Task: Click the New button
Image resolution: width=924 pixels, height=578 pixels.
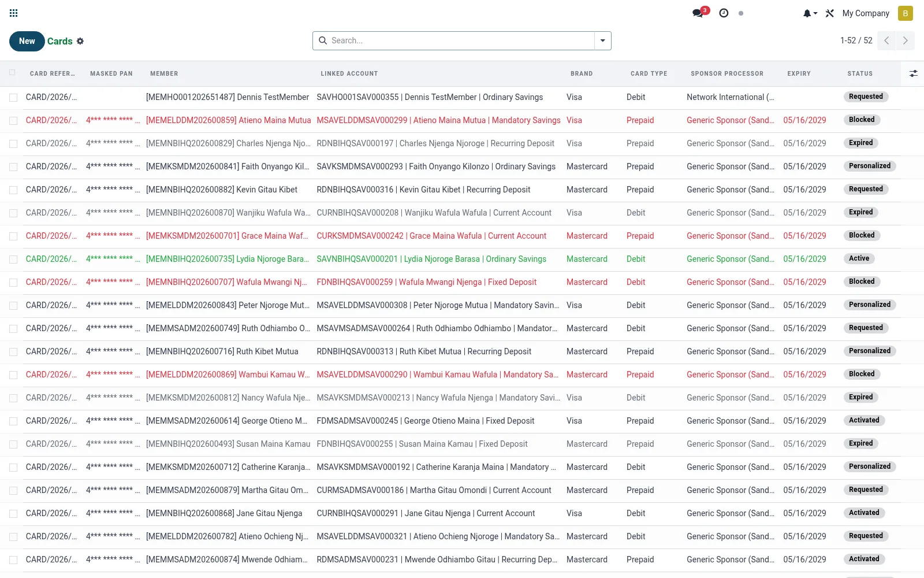Action: (27, 41)
